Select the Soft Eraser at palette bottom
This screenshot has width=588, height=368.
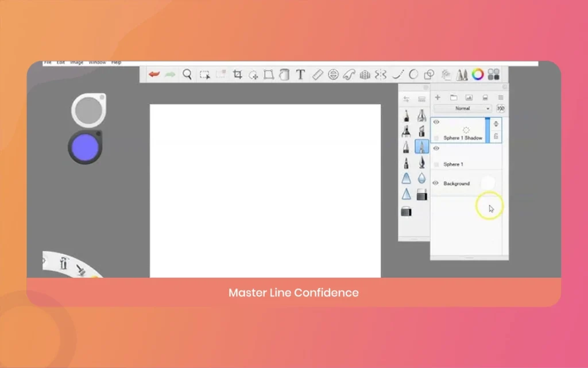406,212
